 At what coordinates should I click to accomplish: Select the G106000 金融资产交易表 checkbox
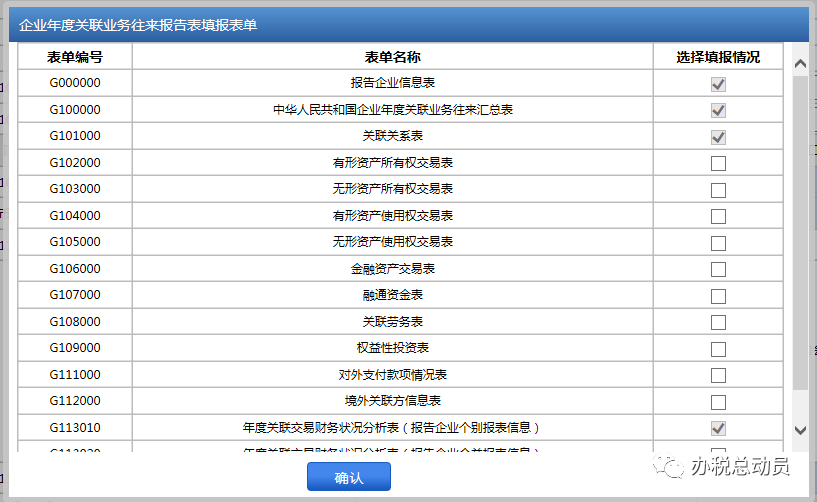pos(718,269)
